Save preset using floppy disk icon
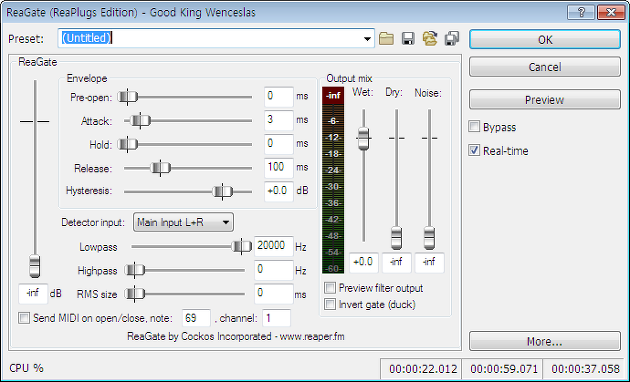630x382 pixels. coord(408,39)
